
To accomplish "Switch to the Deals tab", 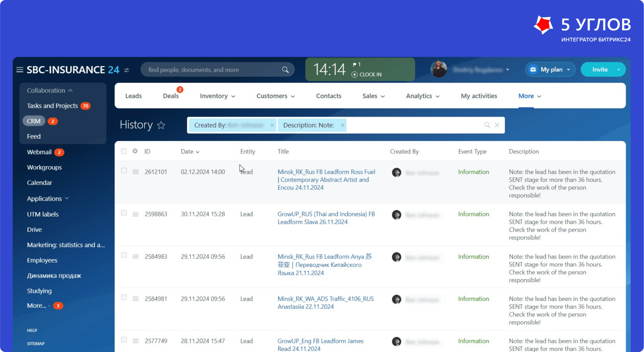I will pyautogui.click(x=171, y=96).
